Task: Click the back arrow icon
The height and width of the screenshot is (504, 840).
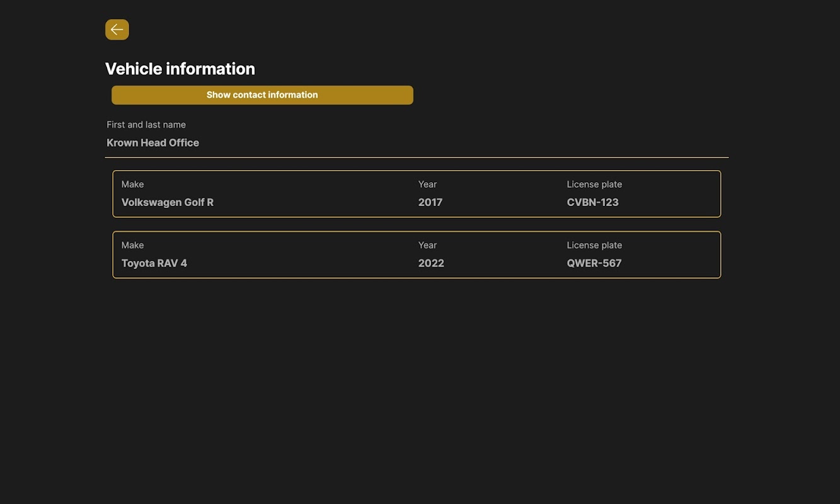Action: (x=117, y=30)
